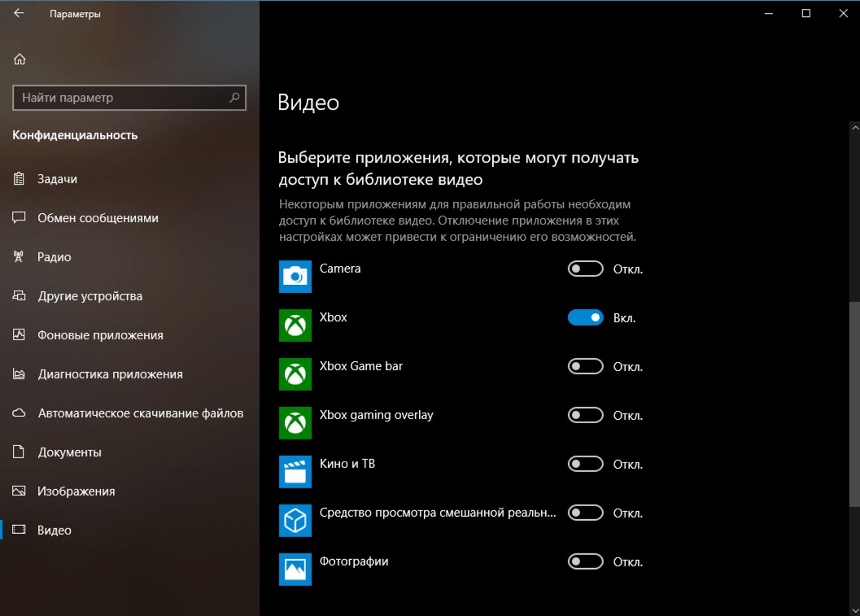Viewport: 860px width, 616px height.
Task: Click the Диагностика приложения chart icon
Action: coord(19,374)
